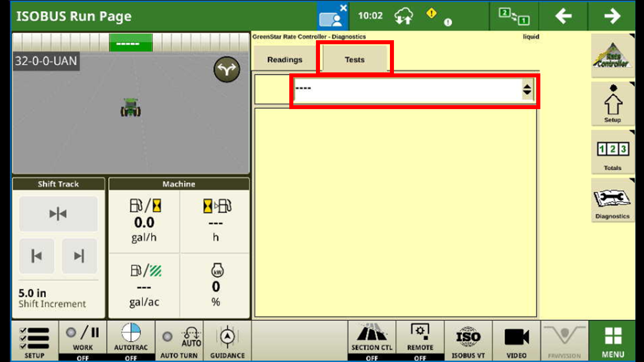Toggle REMOTE display access
Viewport: 644px width, 362px height.
(x=420, y=341)
